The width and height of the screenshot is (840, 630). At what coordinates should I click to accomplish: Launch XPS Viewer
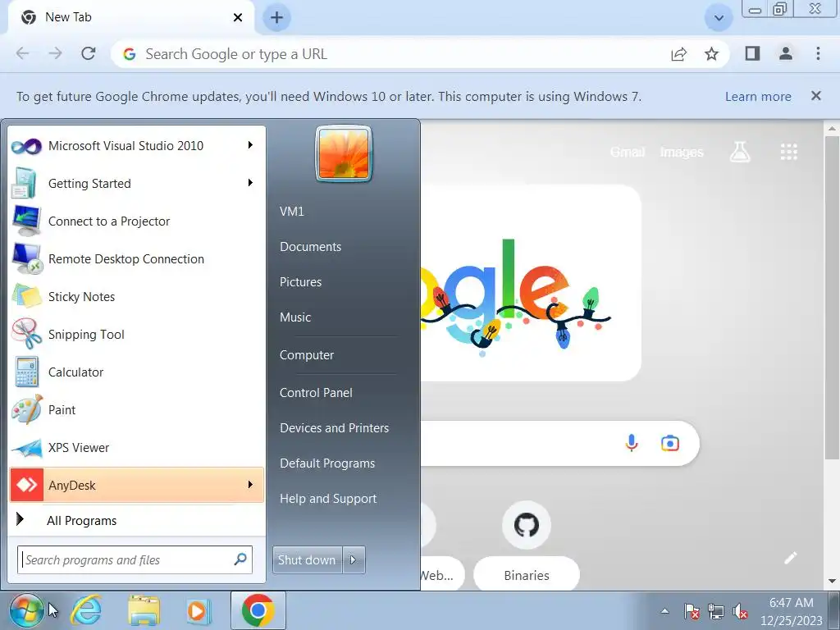137,448
